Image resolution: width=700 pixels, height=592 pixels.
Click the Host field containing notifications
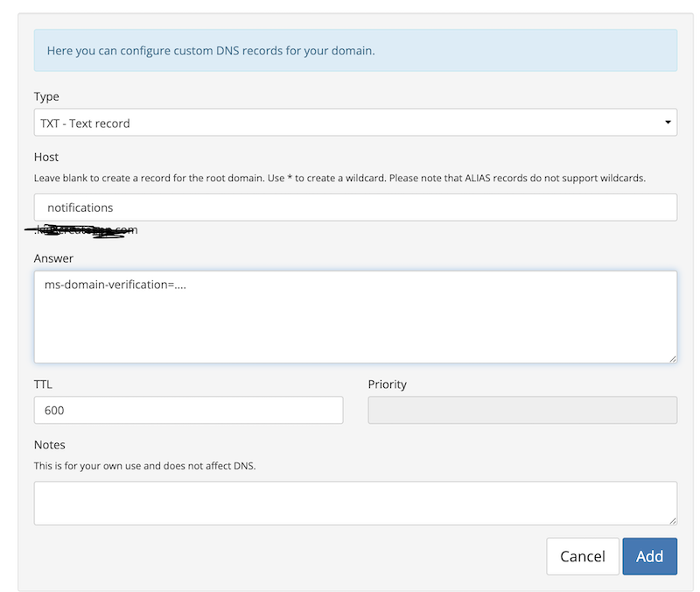point(354,208)
